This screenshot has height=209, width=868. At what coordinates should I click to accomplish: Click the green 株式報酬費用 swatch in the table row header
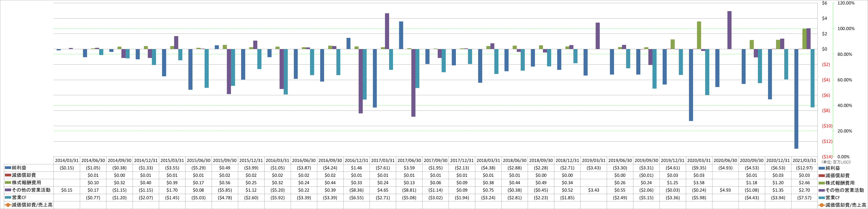8,182
